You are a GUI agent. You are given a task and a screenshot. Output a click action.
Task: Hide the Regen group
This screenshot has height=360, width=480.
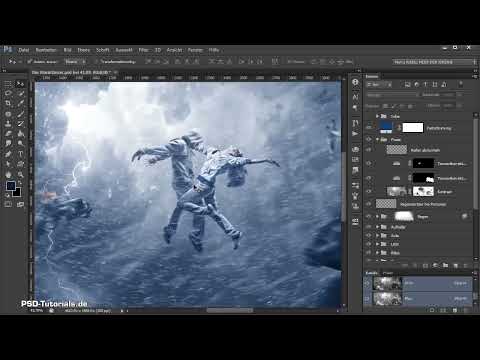click(369, 217)
